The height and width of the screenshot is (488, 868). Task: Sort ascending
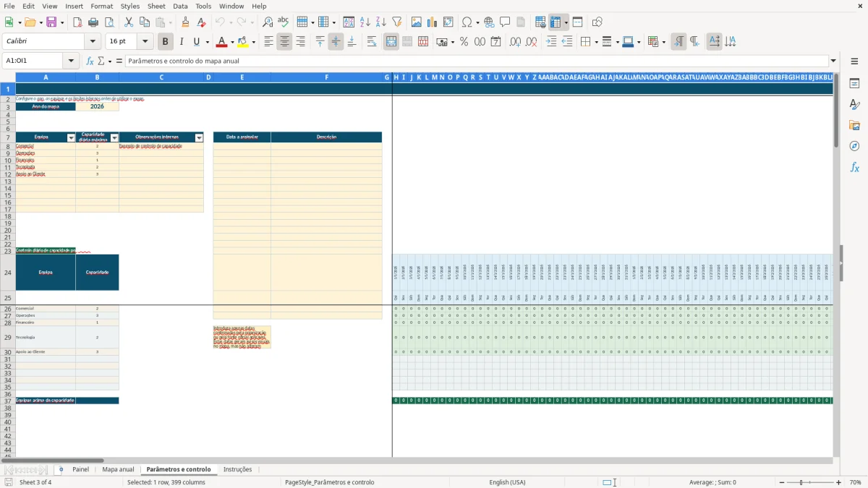(365, 22)
